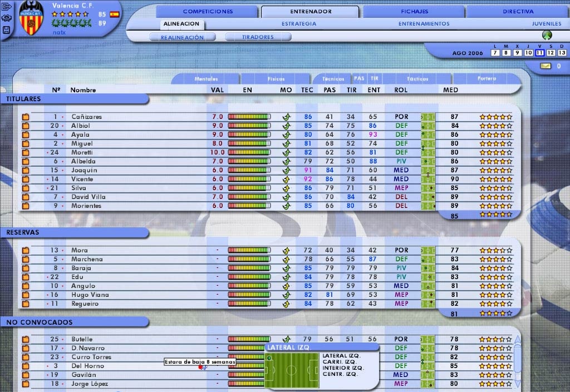Sort by Nombre column header
Screen dimensions: 570x392
point(83,90)
